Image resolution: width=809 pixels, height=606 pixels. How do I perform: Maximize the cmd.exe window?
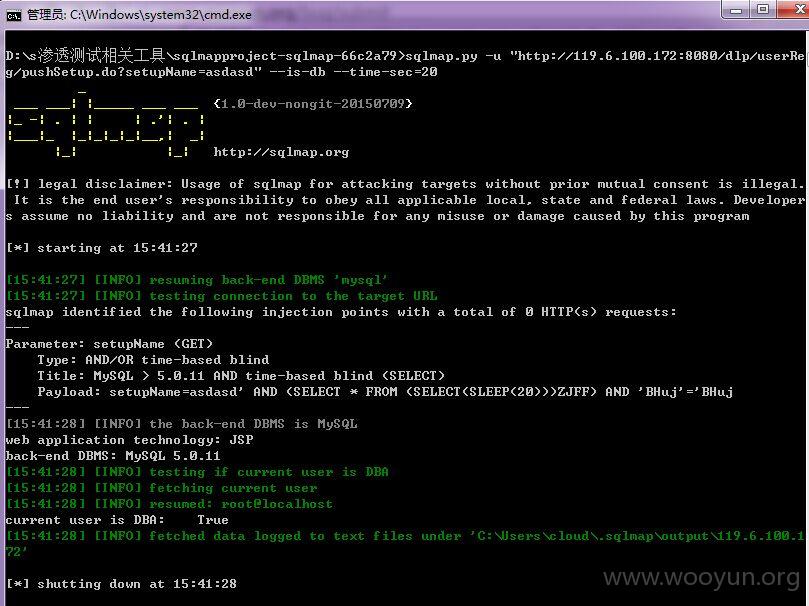coord(763,10)
